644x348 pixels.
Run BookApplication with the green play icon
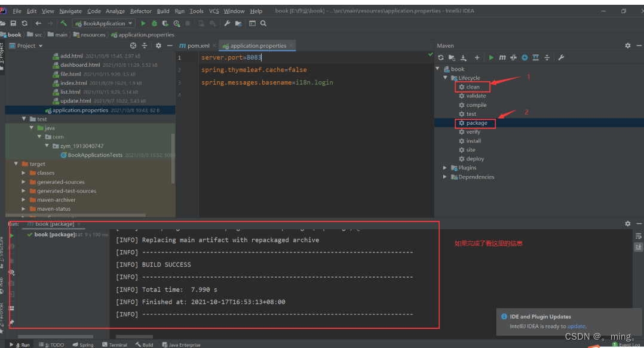click(143, 23)
